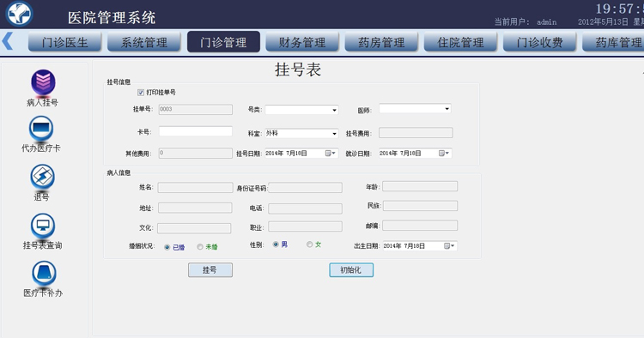The height and width of the screenshot is (338, 644).
Task: Click the 挂号 submit button
Action: click(x=210, y=270)
